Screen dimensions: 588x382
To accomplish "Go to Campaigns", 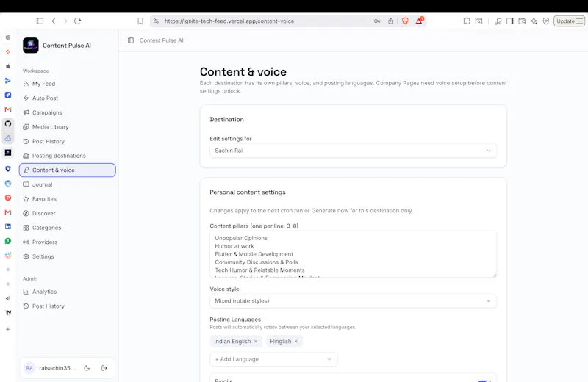I will 68,112.
